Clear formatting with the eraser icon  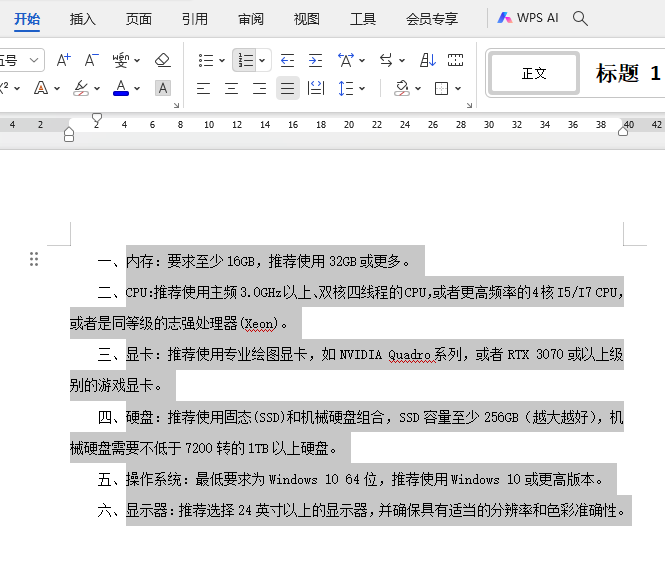(x=162, y=60)
